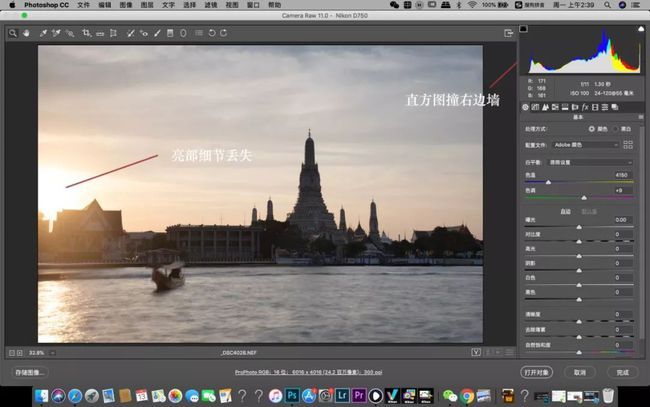Select the 黑白 (Black & White) treatment option
Screen dimensions: 650x407
point(617,129)
